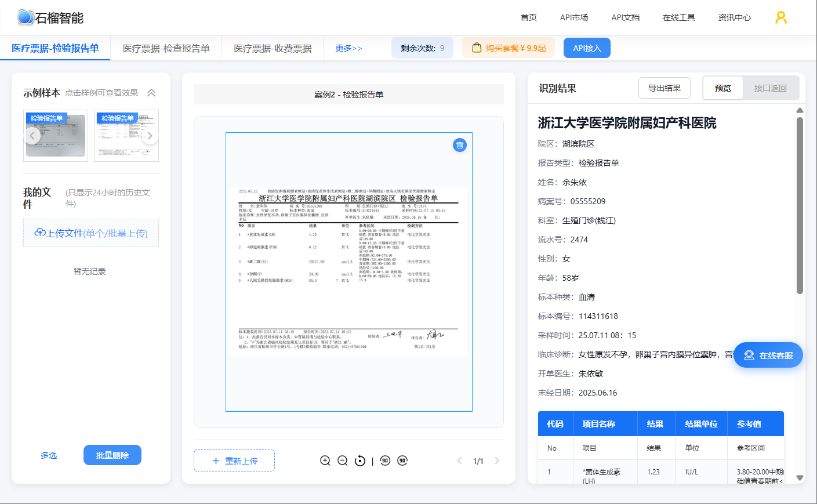The width and height of the screenshot is (817, 504).
Task: Click the page indicator 1/1
Action: click(478, 461)
